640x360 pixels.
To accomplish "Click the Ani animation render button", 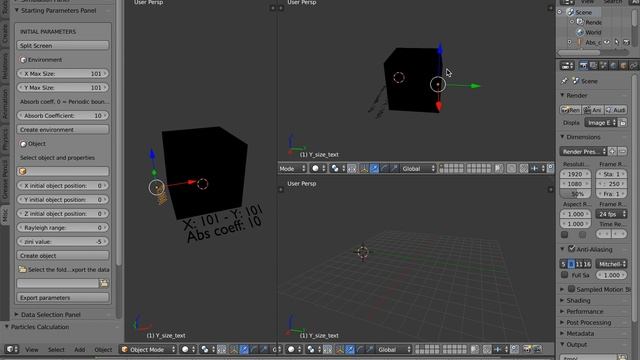I will 593,110.
